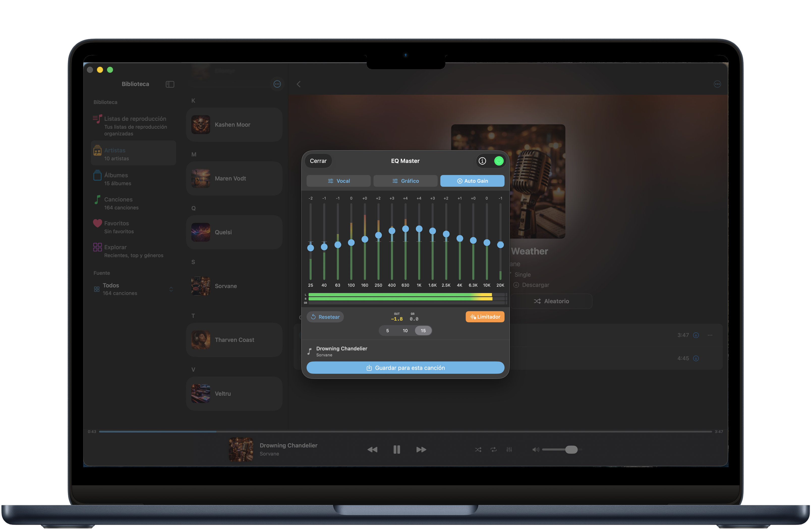The image size is (812, 530).
Task: Skip to previous track
Action: 372,449
